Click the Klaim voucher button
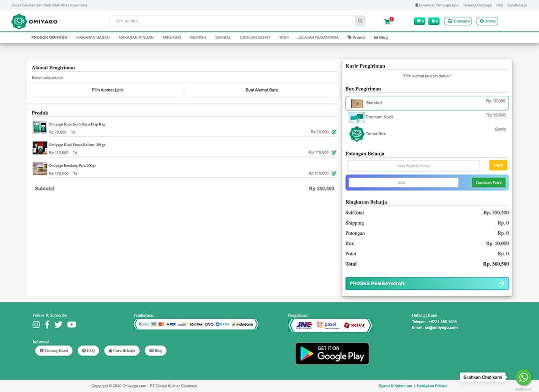The height and width of the screenshot is (392, 539). tap(498, 166)
